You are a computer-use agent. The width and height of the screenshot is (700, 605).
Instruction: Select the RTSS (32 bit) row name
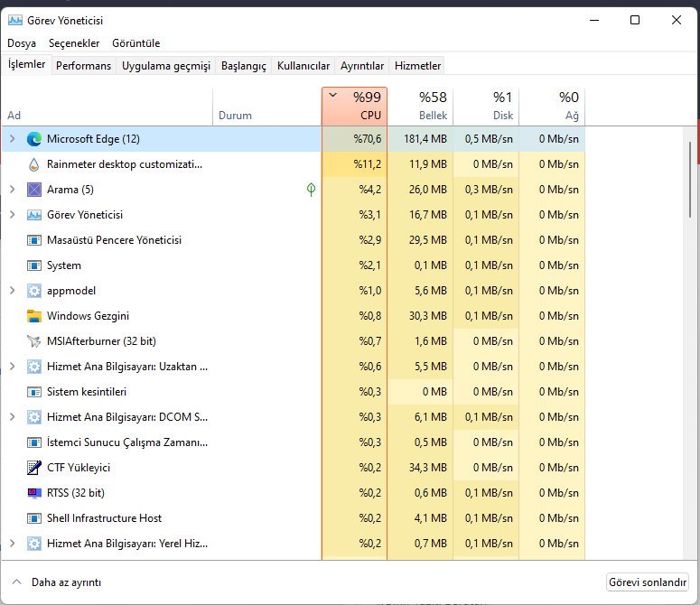tap(76, 493)
